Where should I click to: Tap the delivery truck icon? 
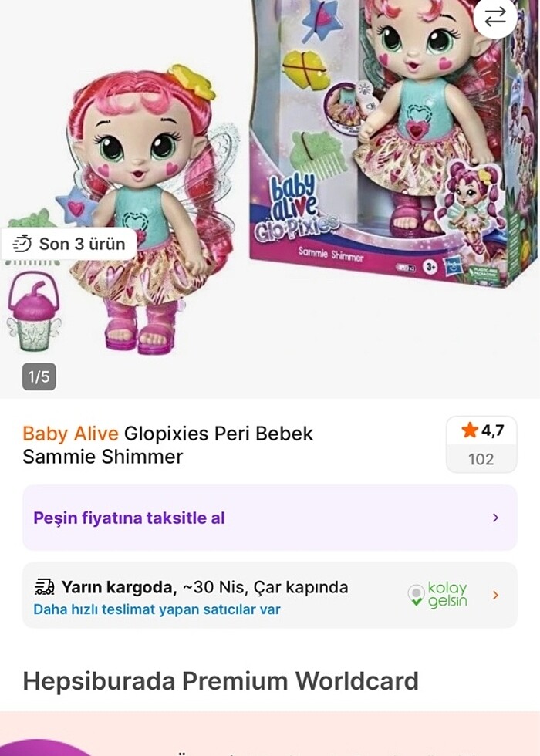pyautogui.click(x=45, y=587)
